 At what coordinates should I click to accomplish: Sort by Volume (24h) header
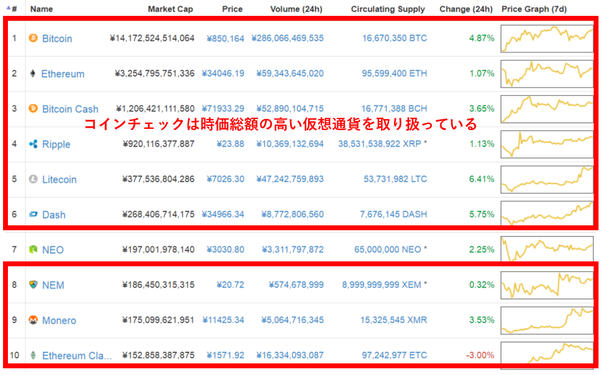pyautogui.click(x=296, y=9)
